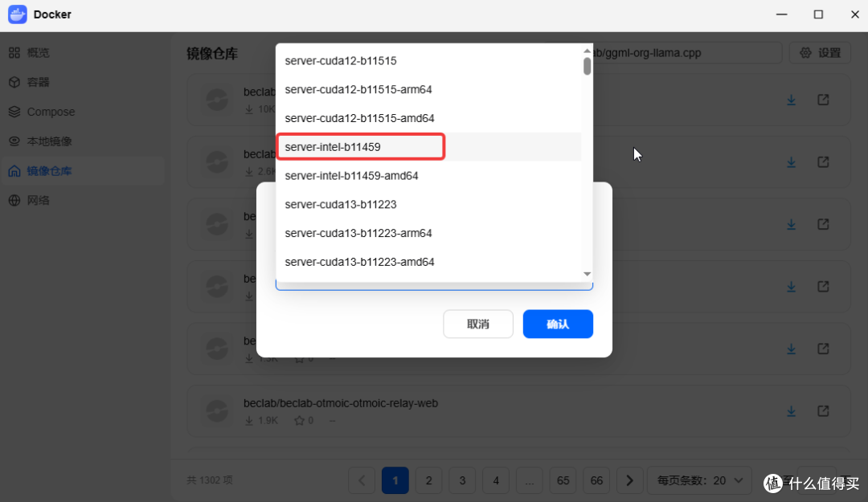868x502 pixels.
Task: Download the first beclab image in list
Action: click(x=792, y=100)
